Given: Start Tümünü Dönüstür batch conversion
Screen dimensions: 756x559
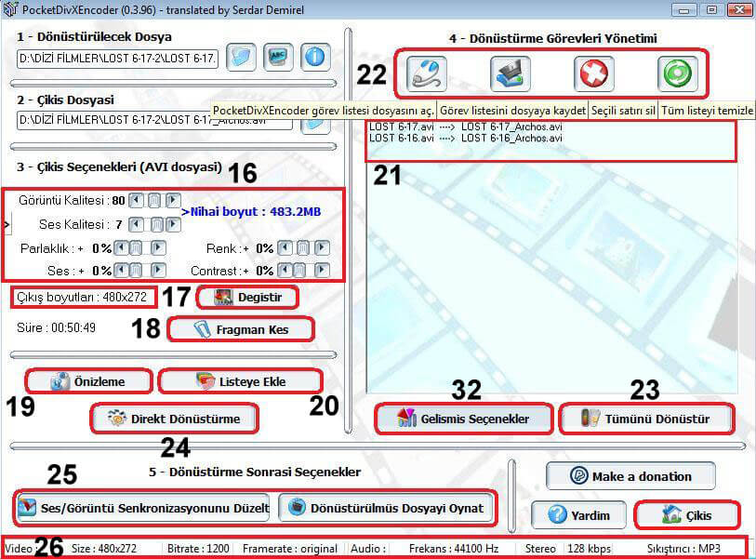Looking at the screenshot, I should tap(645, 419).
